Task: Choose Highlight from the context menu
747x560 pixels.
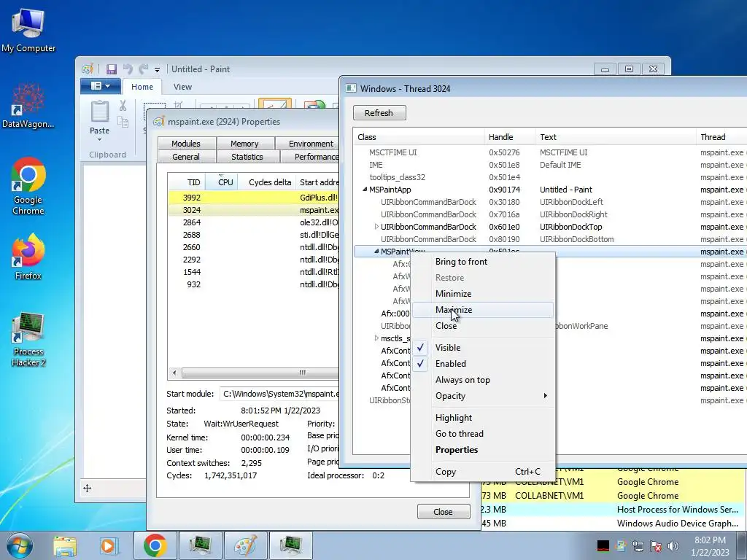Action: pos(483,418)
